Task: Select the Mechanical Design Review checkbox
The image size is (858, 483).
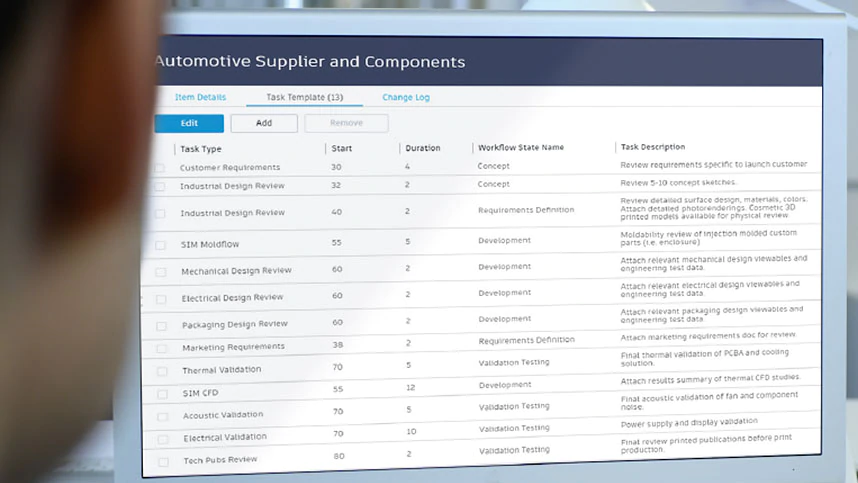Action: 160,272
